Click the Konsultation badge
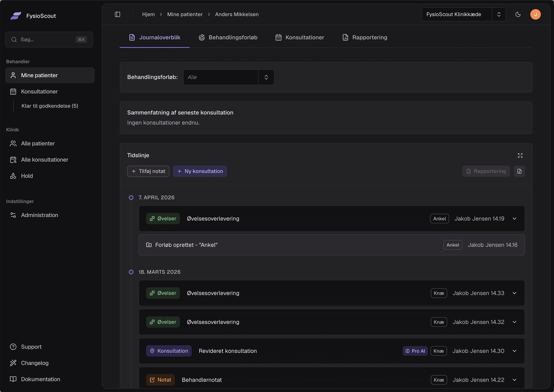 [x=169, y=351]
